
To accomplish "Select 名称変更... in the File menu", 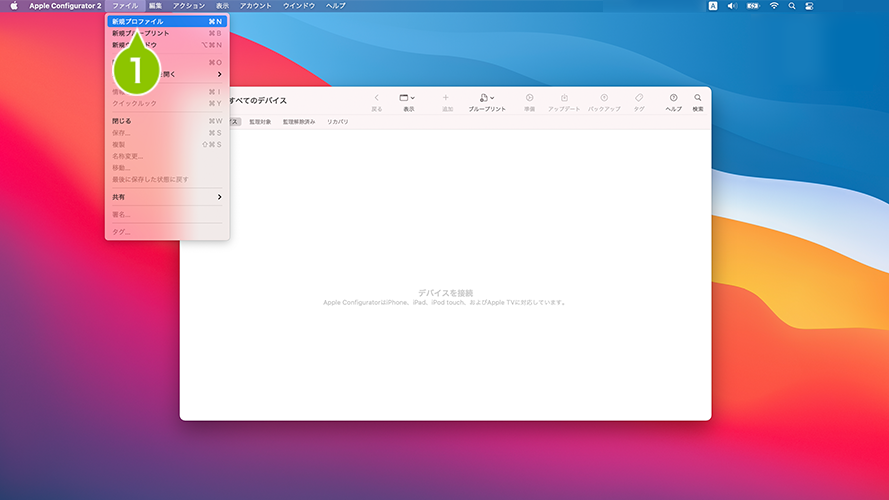I will tap(167, 156).
